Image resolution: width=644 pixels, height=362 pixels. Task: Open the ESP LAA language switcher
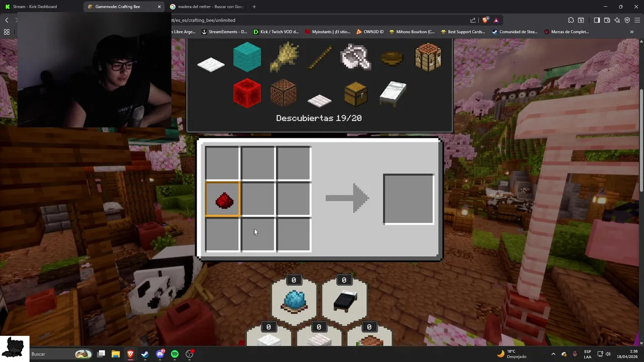(x=588, y=354)
